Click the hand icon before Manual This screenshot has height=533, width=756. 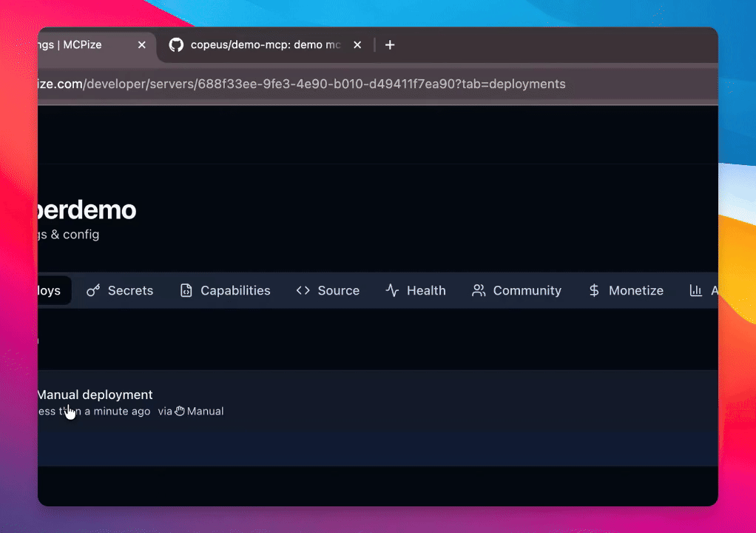coord(180,411)
